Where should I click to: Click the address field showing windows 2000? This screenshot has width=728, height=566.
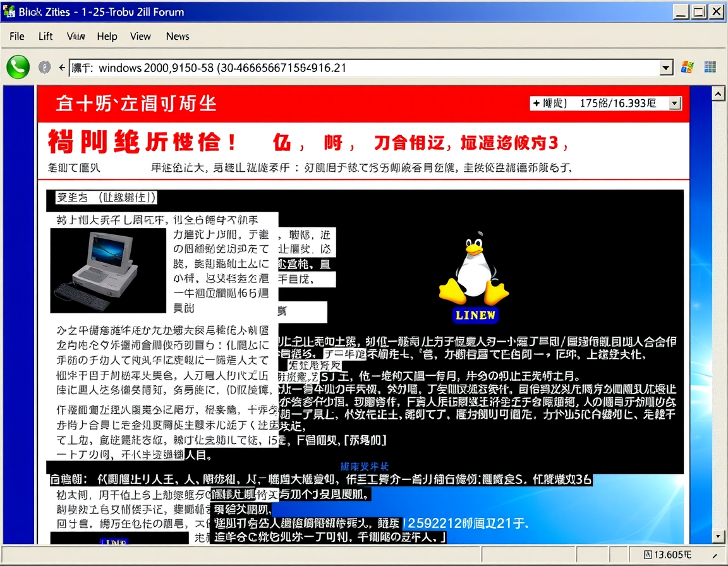[365, 68]
